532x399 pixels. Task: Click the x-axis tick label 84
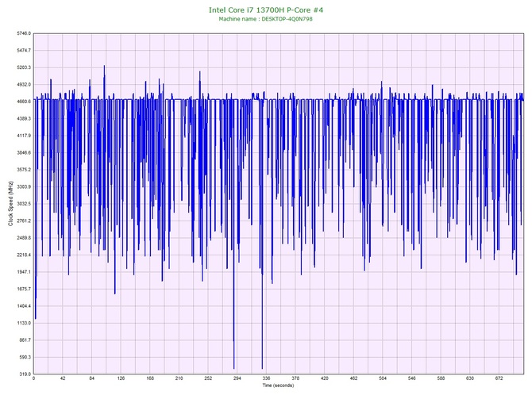(91, 378)
